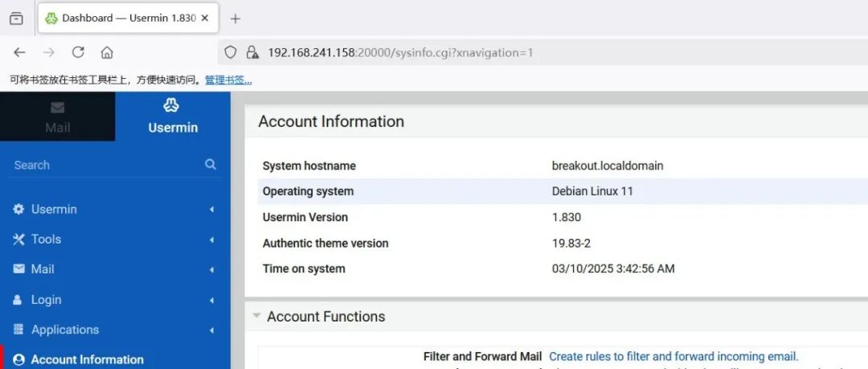Click the System hostname label
The height and width of the screenshot is (369, 868).
coord(309,166)
